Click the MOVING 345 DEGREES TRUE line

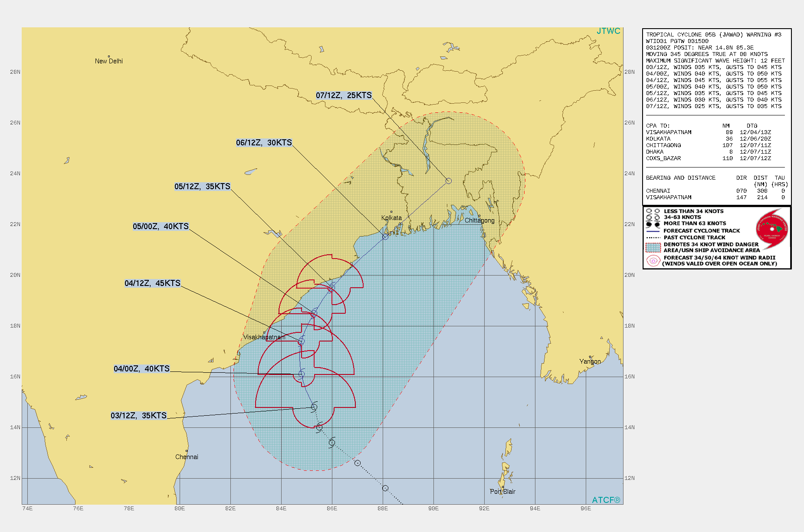click(x=706, y=54)
